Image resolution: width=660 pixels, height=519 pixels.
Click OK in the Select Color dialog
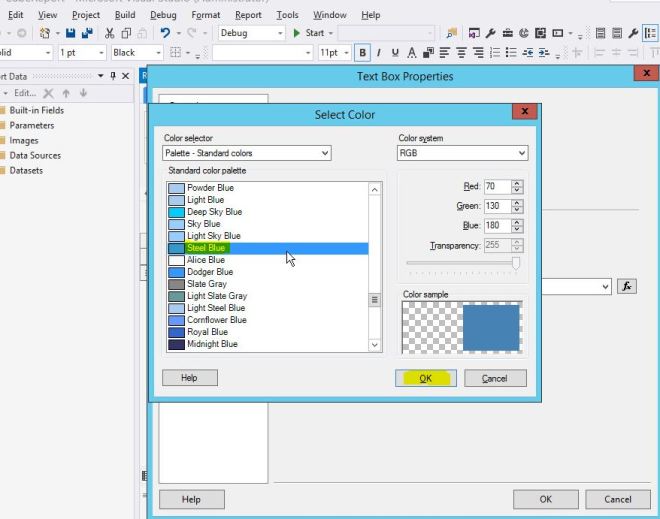[x=425, y=378]
